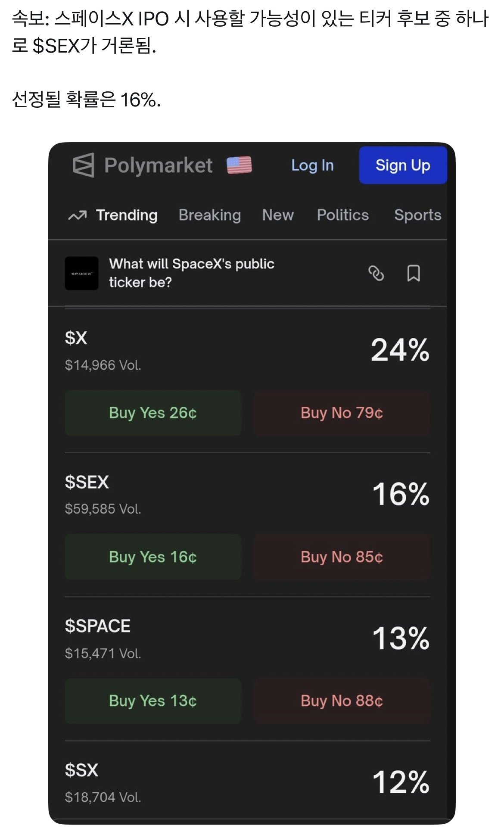Click the trending arrow icon
504x838 pixels.
pyautogui.click(x=78, y=215)
